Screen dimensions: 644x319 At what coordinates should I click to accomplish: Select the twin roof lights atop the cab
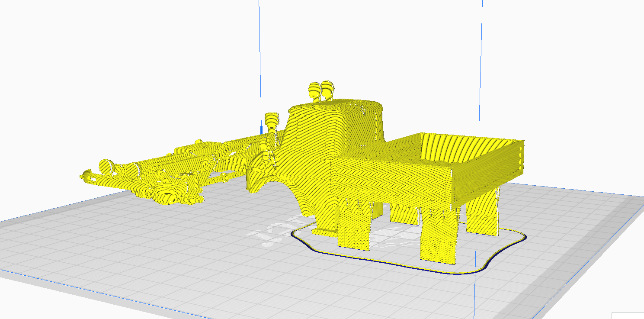click(x=320, y=90)
